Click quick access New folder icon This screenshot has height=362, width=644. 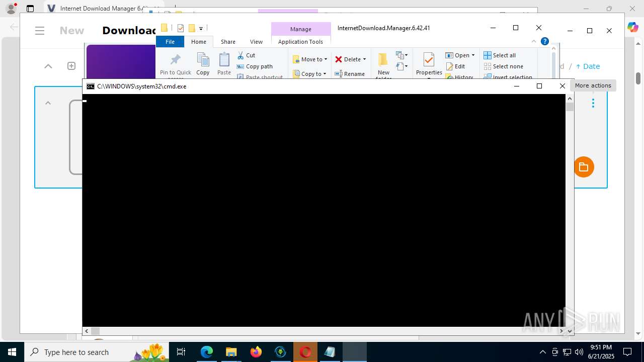pyautogui.click(x=192, y=28)
